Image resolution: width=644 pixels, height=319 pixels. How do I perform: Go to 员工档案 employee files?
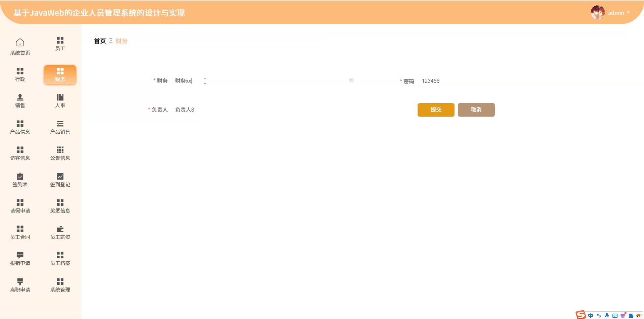60,259
